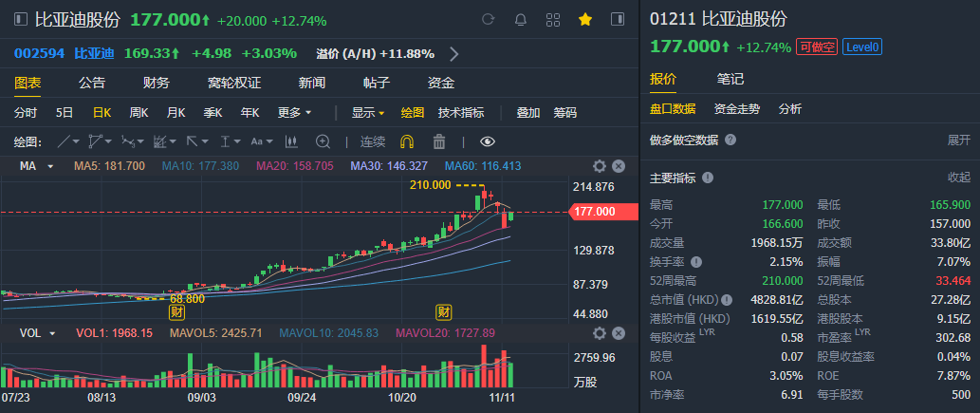The height and width of the screenshot is (413, 980).
Task: Select 分时 intraday chart period
Action: [x=26, y=113]
